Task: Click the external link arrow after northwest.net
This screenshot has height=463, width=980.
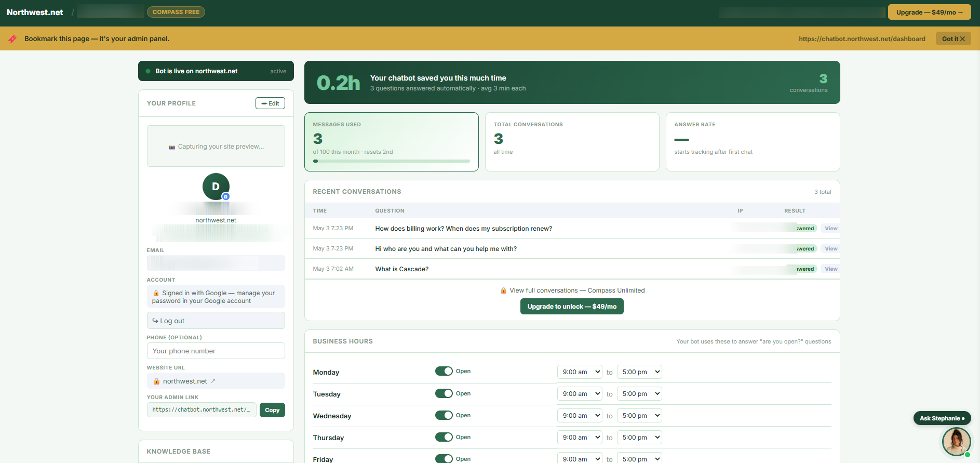Action: pos(213,381)
